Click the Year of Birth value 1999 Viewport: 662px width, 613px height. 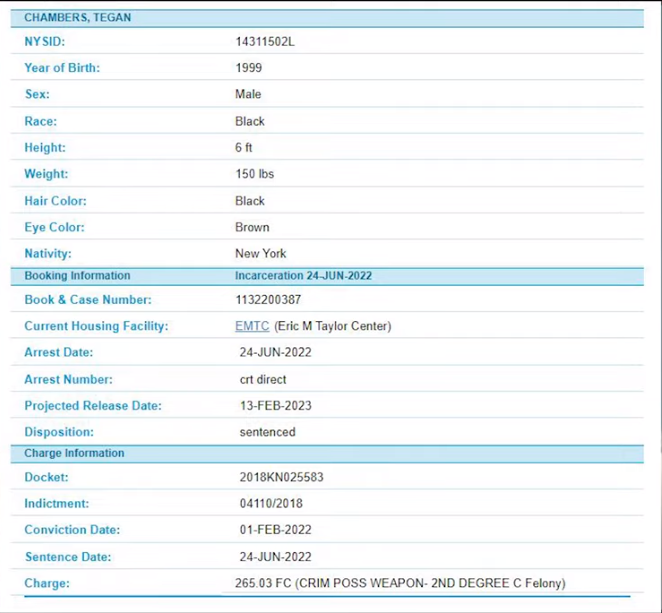249,68
